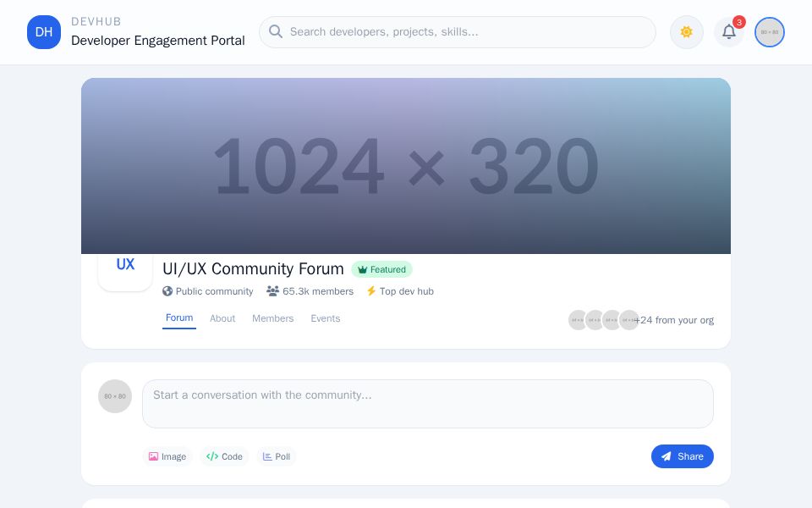Click the Share button
Viewport: 812px width, 508px height.
[683, 456]
